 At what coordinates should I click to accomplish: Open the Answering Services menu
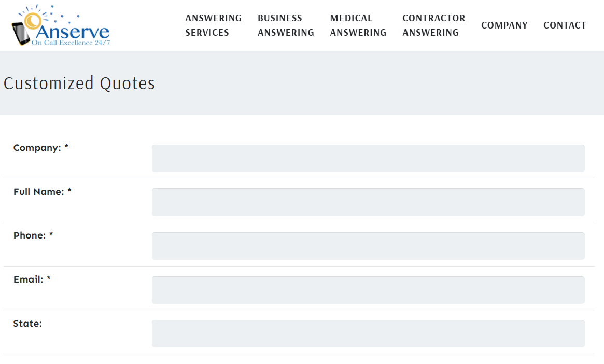tap(213, 25)
